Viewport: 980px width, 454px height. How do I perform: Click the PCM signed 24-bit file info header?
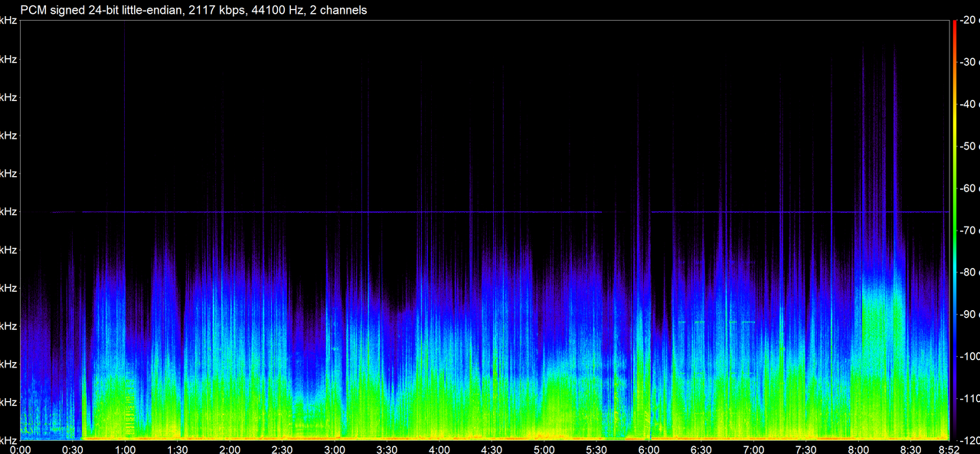tap(194, 10)
